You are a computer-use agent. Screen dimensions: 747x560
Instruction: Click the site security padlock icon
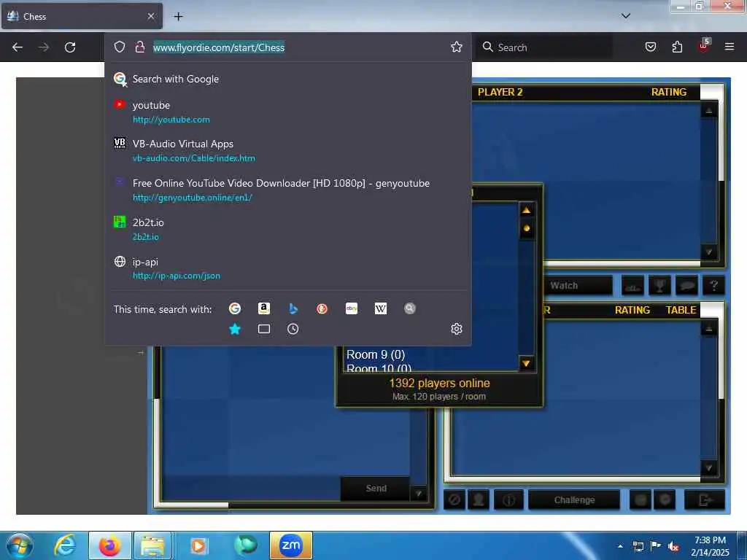click(x=139, y=47)
